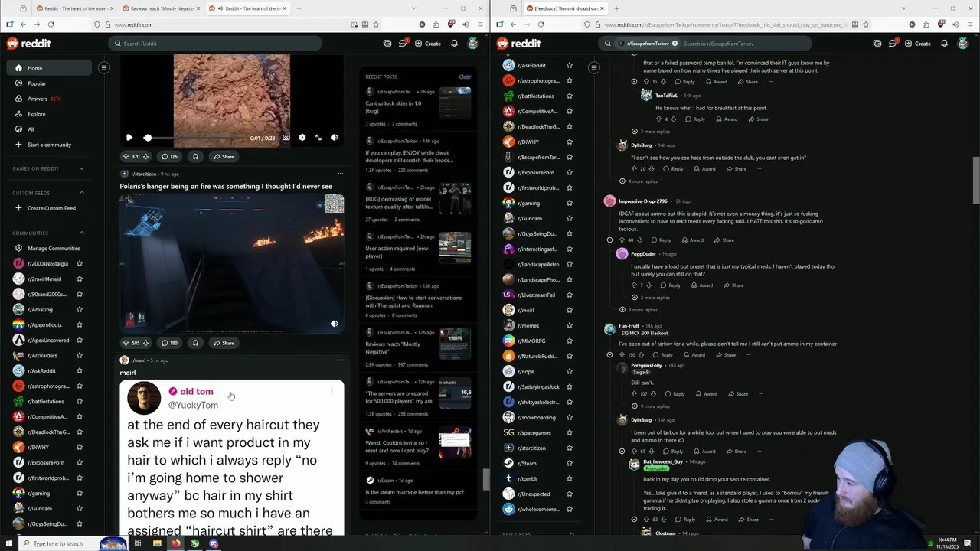Toggle favorite star for r/ArcRaiders left window
Screen dimensions: 980x551
click(80, 355)
